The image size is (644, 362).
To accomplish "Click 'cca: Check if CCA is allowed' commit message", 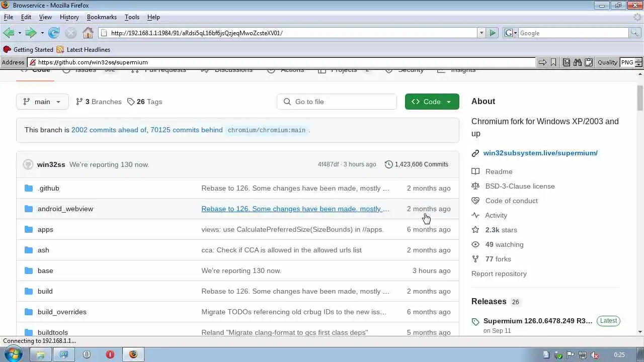I will [x=281, y=250].
